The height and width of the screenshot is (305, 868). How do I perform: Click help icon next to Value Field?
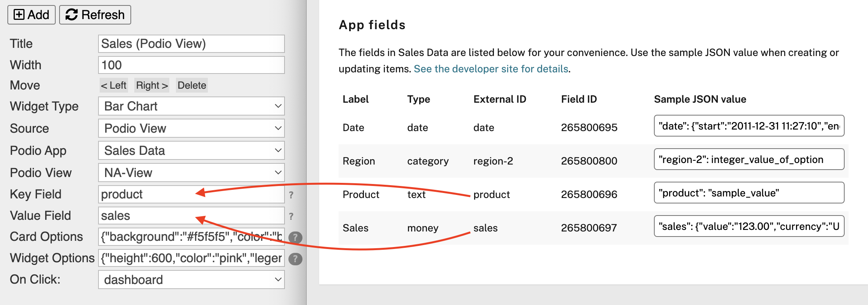coord(291,216)
